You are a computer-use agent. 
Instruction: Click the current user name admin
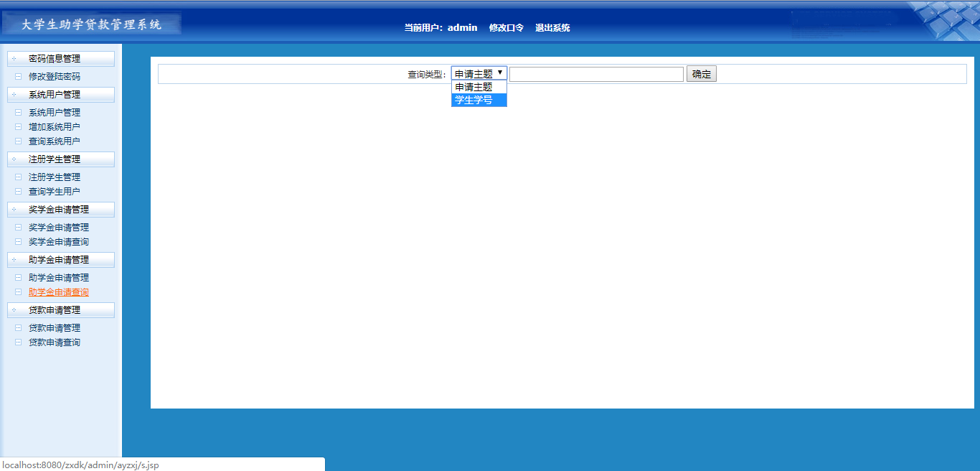(x=463, y=27)
